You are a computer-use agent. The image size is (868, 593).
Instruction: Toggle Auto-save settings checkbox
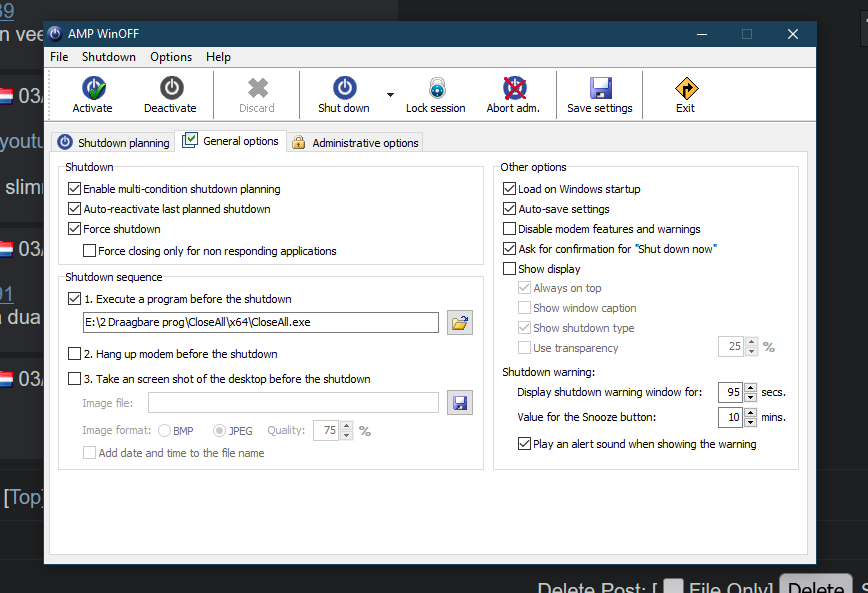click(x=509, y=209)
